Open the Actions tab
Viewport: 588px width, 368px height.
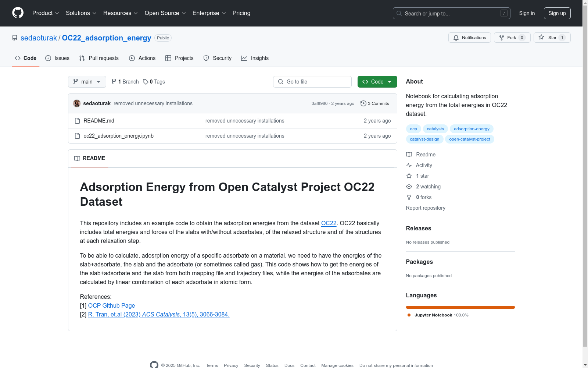(x=142, y=58)
